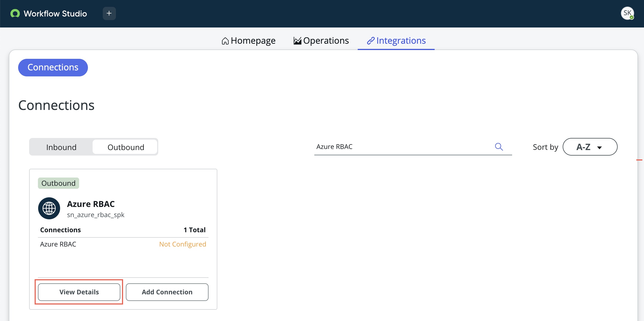Click the Azure RBAC connection row name

(x=58, y=244)
